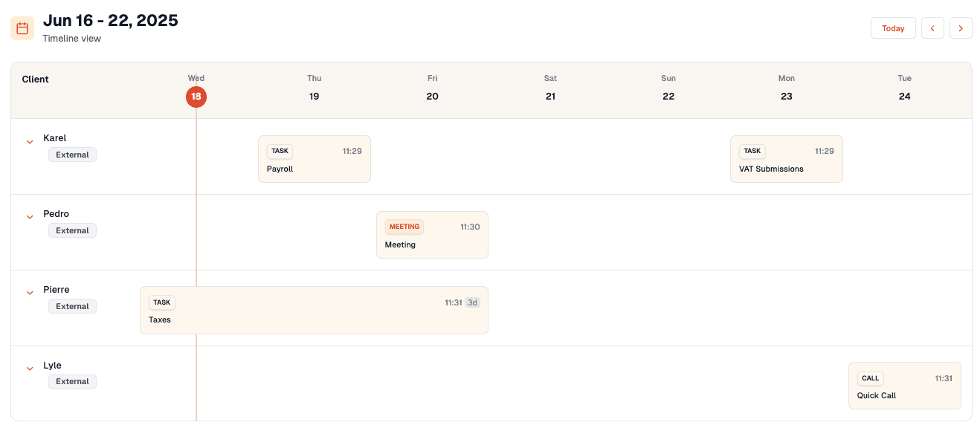Click the External tag under Lyle
The image size is (980, 428).
click(72, 382)
